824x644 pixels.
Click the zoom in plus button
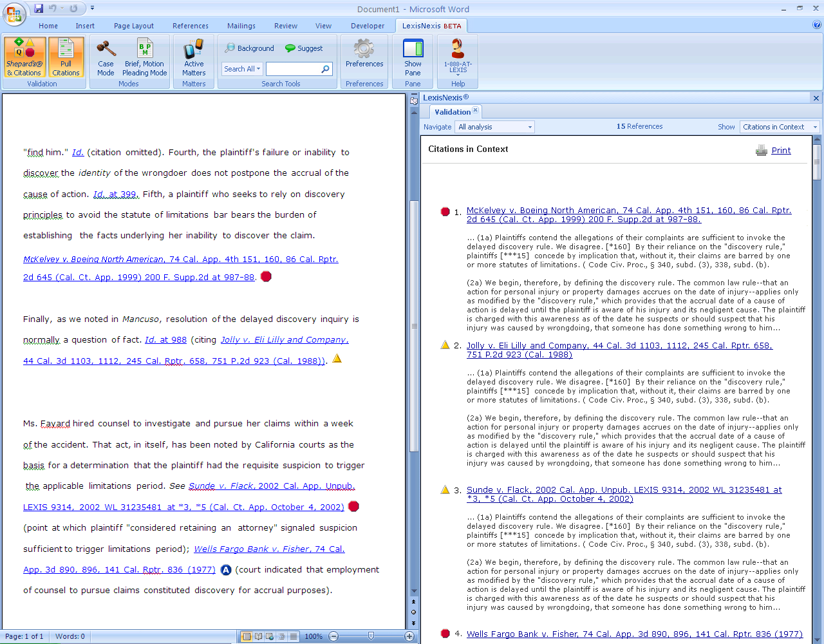click(x=409, y=636)
